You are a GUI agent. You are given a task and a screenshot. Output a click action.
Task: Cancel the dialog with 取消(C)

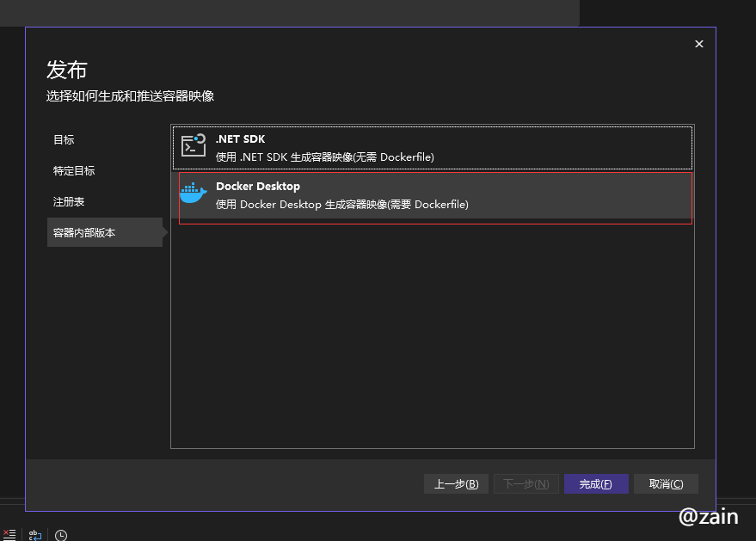(x=666, y=483)
